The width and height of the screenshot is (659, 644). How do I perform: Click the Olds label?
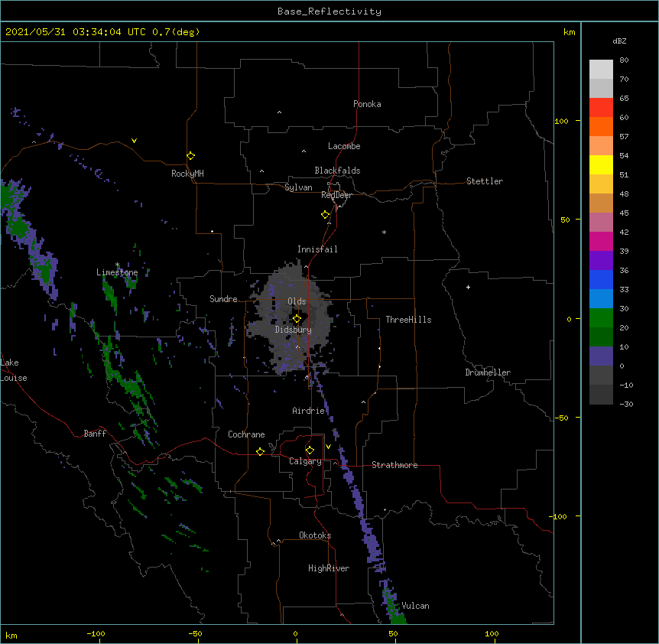click(297, 301)
